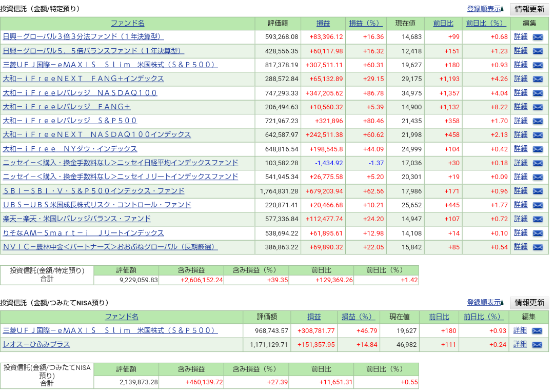Sort つみたてNISA table by ファンド名 header
This screenshot has height=392, width=554.
tap(122, 317)
